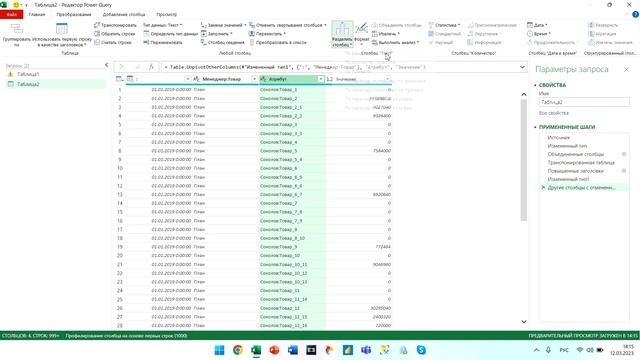Screen dimensions: 640x360
Task: Click the cell Соколов:Товар_10_11
Action: (292, 264)
